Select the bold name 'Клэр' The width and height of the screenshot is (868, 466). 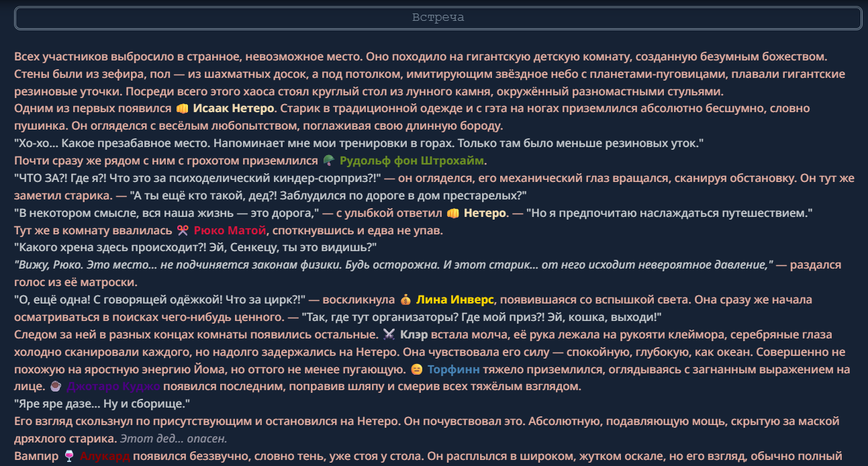click(x=414, y=334)
